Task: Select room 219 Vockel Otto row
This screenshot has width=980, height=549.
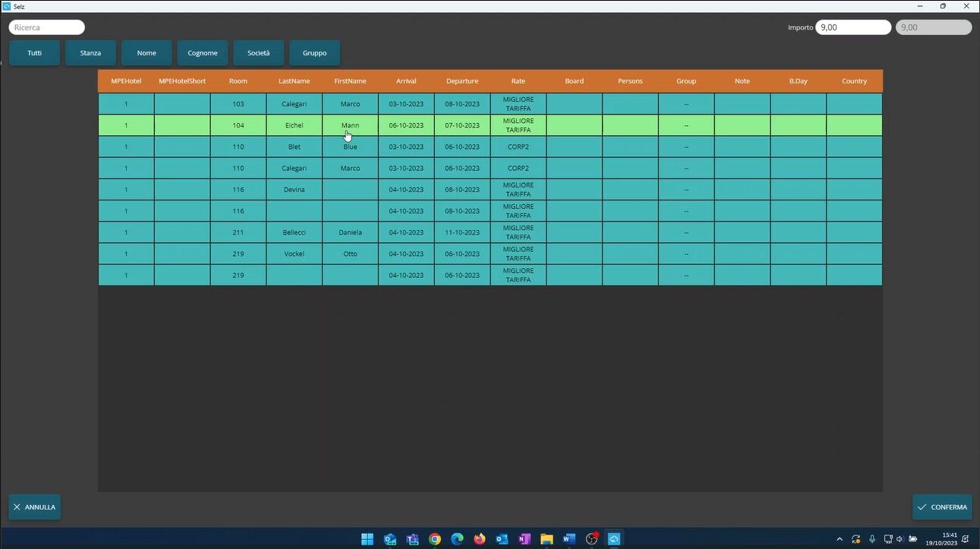Action: (294, 254)
